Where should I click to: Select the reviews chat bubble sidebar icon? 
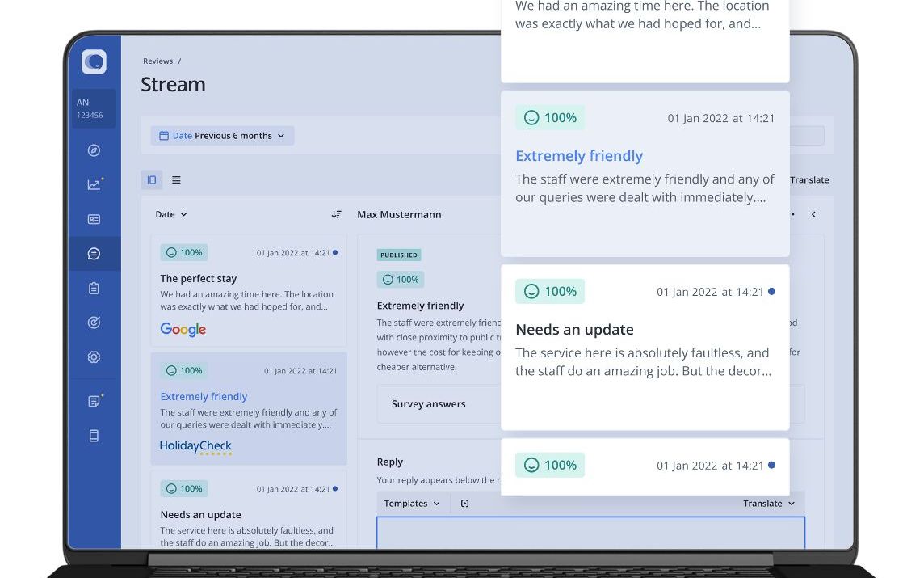[x=94, y=254]
